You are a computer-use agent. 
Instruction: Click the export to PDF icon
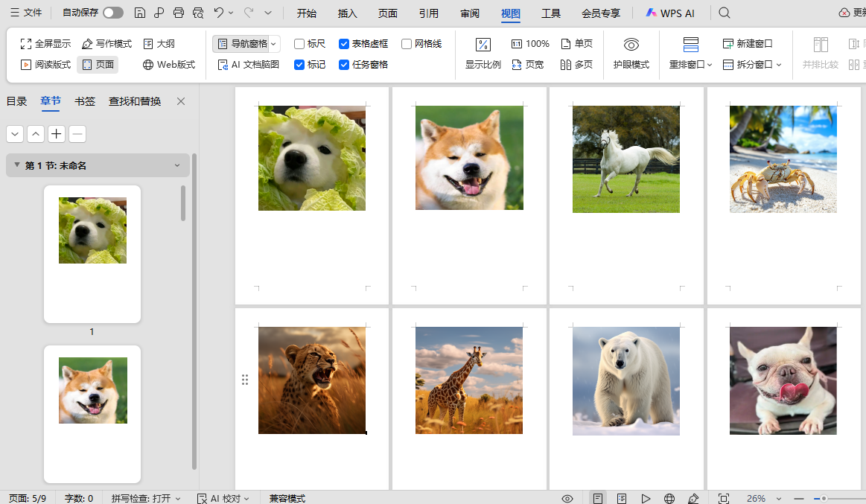159,13
